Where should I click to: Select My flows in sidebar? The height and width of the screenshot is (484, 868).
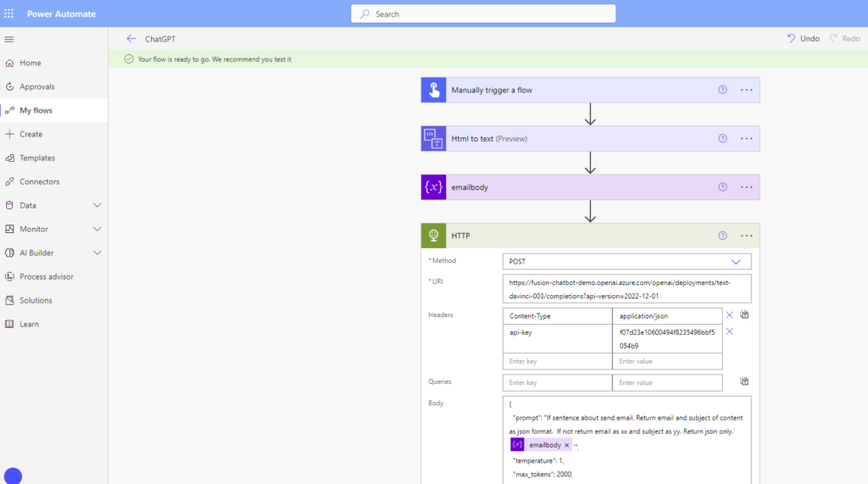click(53, 111)
